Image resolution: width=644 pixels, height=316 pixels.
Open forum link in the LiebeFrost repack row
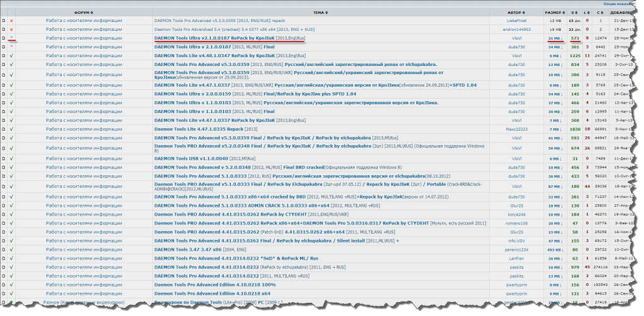tap(84, 21)
